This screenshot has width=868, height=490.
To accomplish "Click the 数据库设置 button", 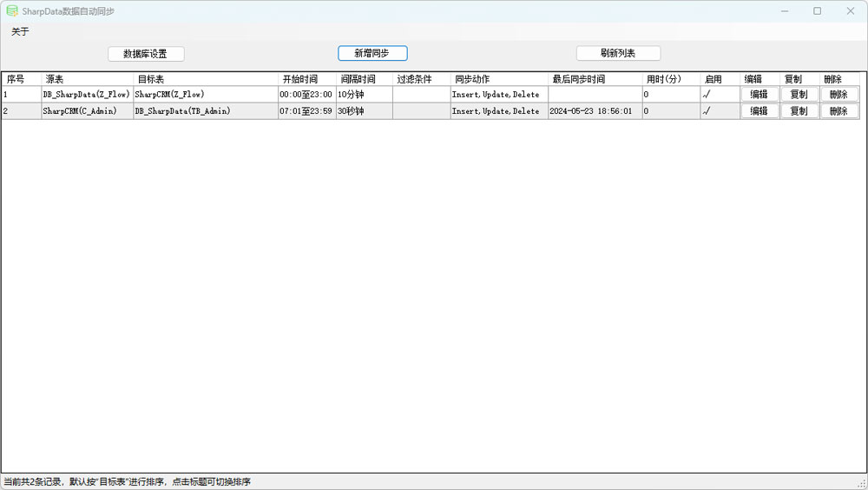I will tap(146, 54).
